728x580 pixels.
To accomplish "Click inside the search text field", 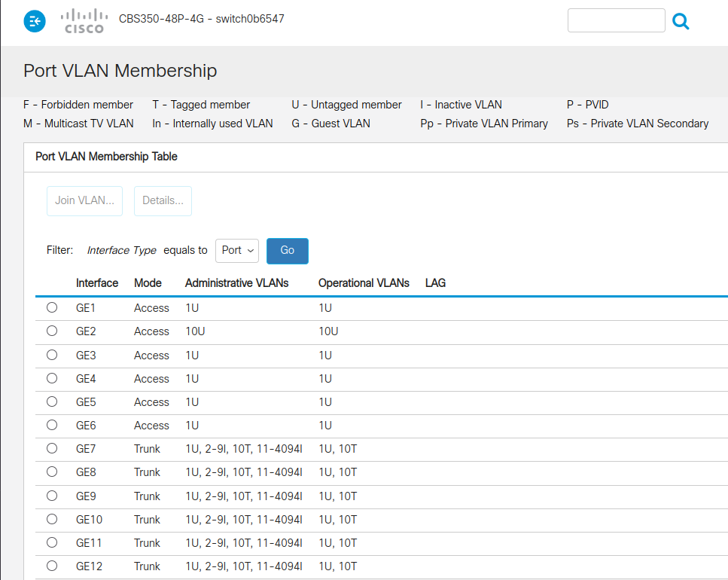I will click(x=616, y=21).
